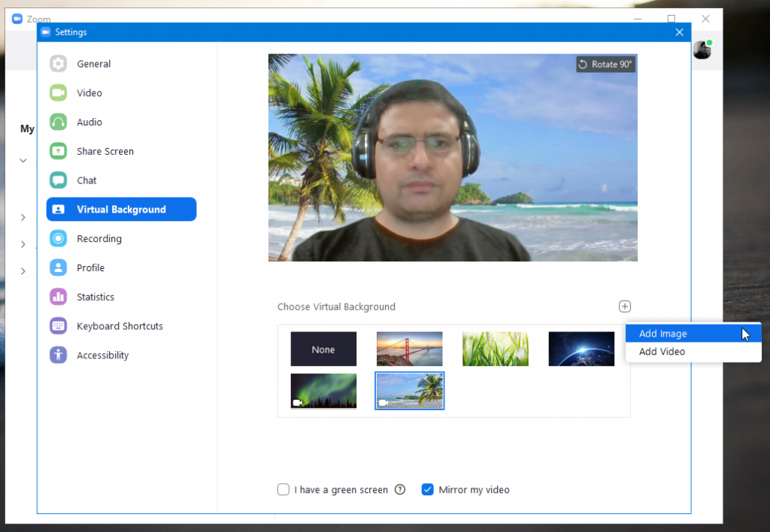Select the Earth from space background
770x532 pixels.
pos(581,349)
